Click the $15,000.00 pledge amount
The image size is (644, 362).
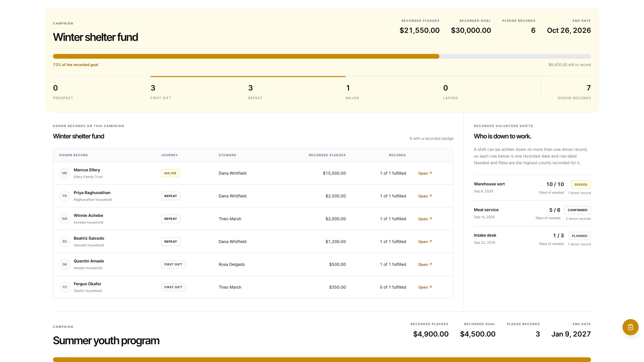coord(334,173)
